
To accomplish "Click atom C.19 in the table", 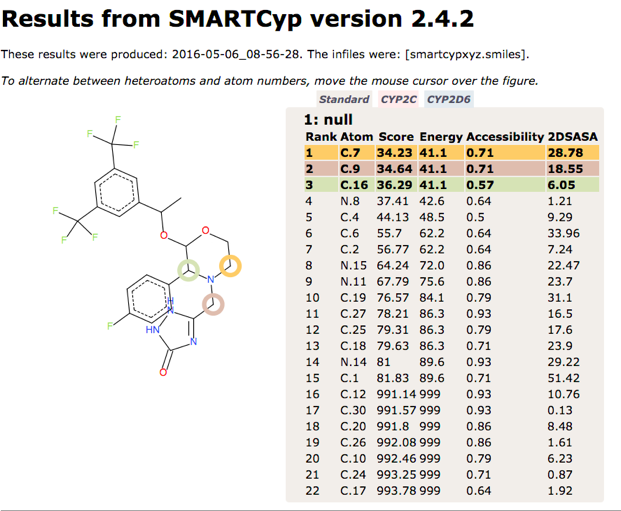I will pos(353,298).
